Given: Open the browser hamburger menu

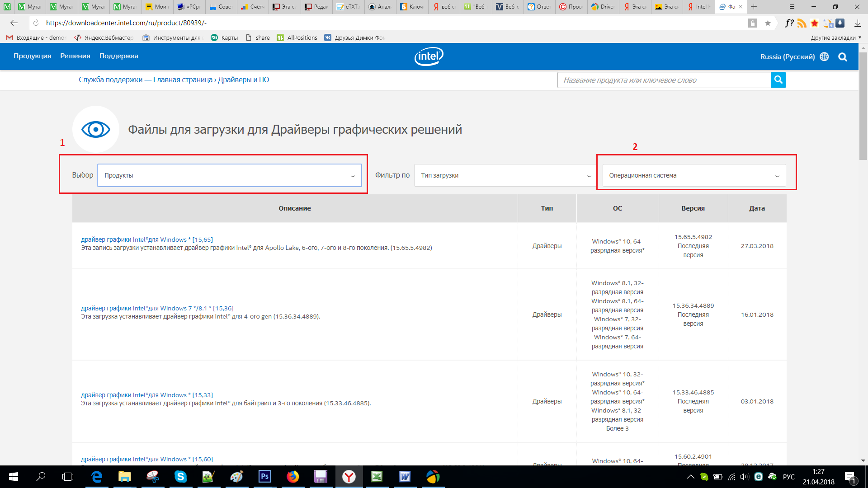Looking at the screenshot, I should (792, 7).
